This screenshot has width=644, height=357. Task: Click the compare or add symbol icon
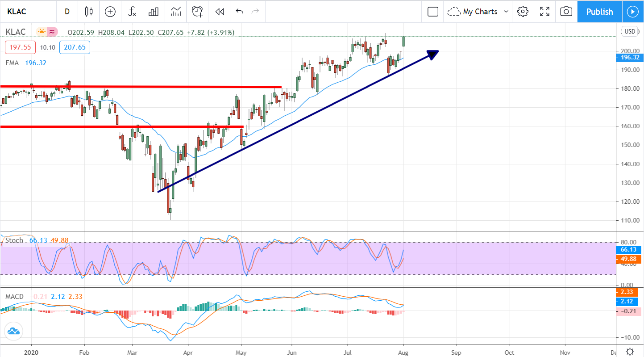click(110, 12)
